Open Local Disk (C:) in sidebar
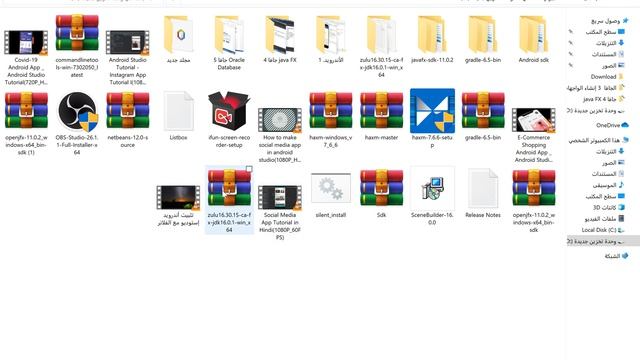Image resolution: width=640 pixels, height=360 pixels. 602,230
